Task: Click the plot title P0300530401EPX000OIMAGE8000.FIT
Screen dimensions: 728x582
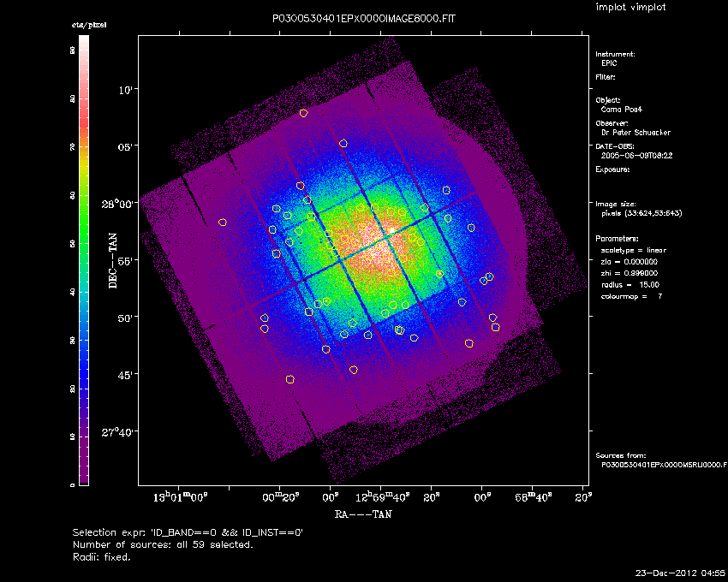Action: (363, 19)
